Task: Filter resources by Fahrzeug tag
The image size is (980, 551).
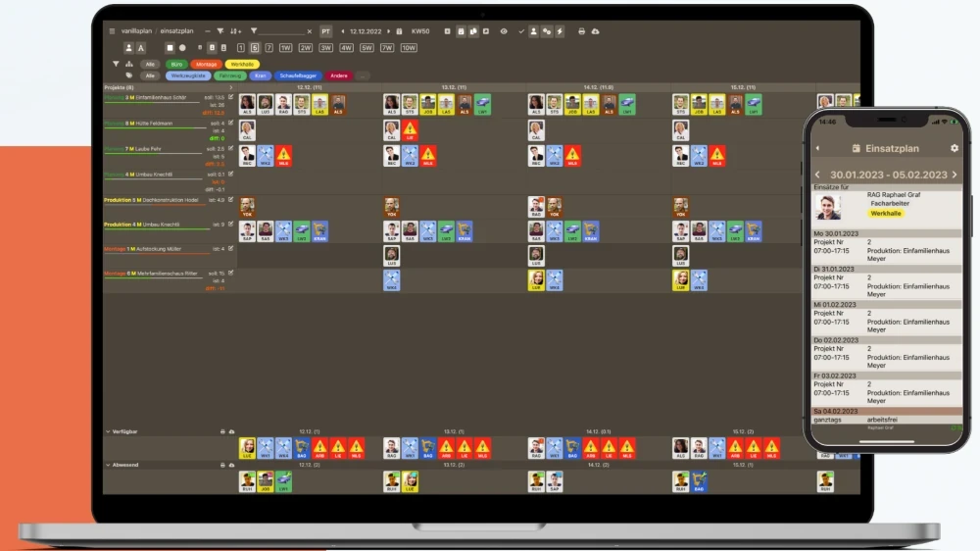Action: [x=229, y=75]
